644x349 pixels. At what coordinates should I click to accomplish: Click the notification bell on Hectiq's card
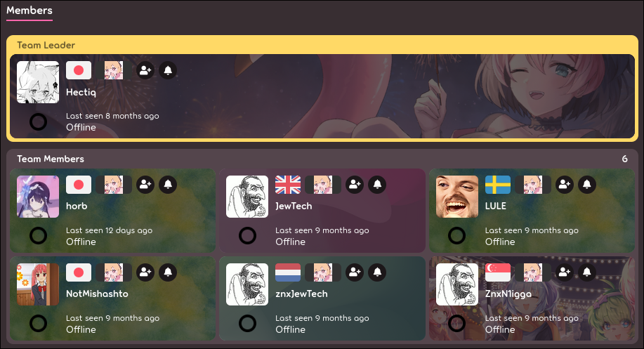[168, 70]
